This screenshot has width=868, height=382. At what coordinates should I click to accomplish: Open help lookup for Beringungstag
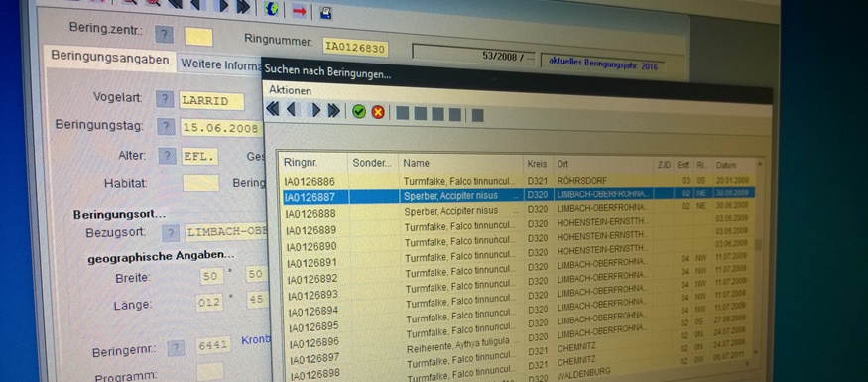point(166,127)
